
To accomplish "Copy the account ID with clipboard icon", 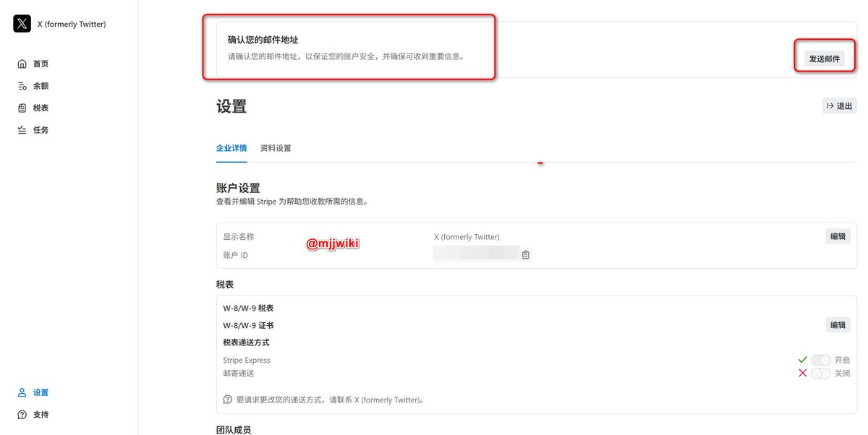I will coord(526,254).
